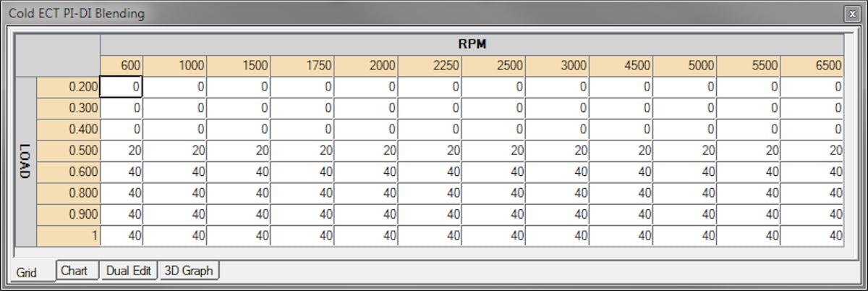Select the 2250 RPM column header
The width and height of the screenshot is (868, 291).
(430, 66)
